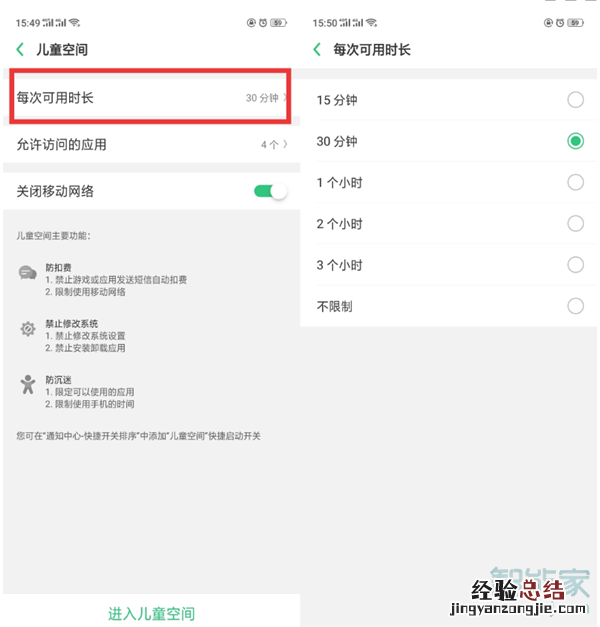Select the 2 个小时 radio option

tap(575, 224)
